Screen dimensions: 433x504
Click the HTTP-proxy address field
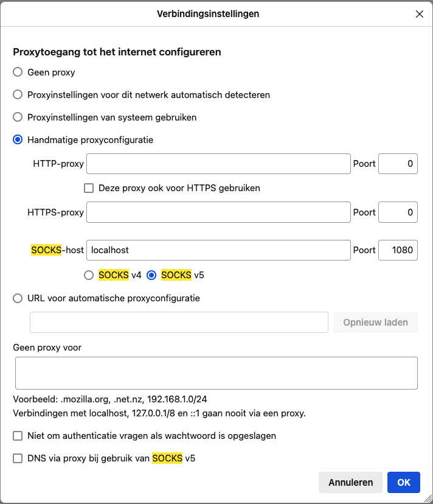218,164
